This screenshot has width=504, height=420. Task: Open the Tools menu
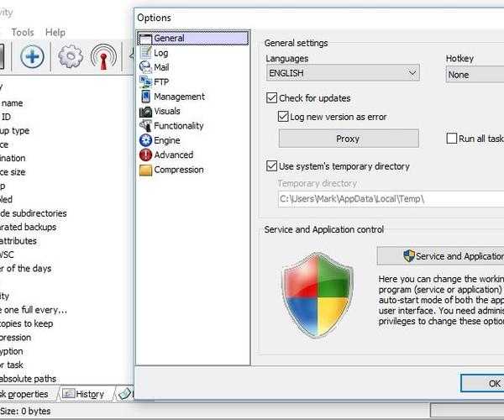coord(23,32)
